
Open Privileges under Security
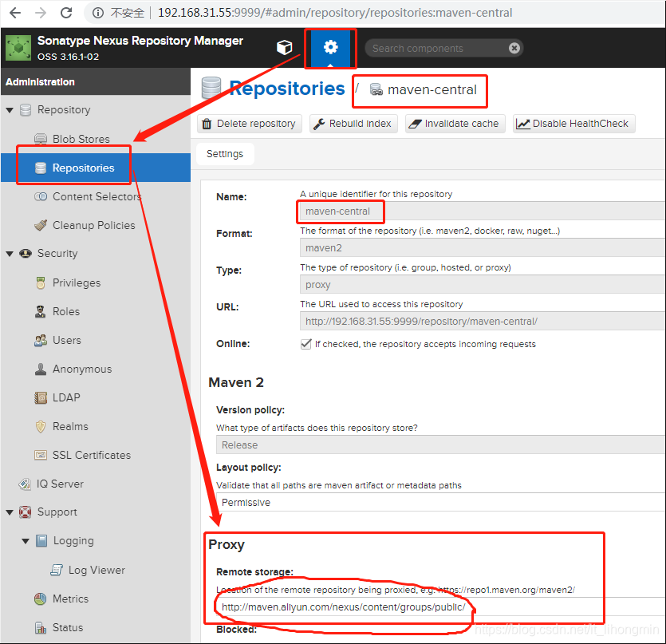pyautogui.click(x=77, y=282)
